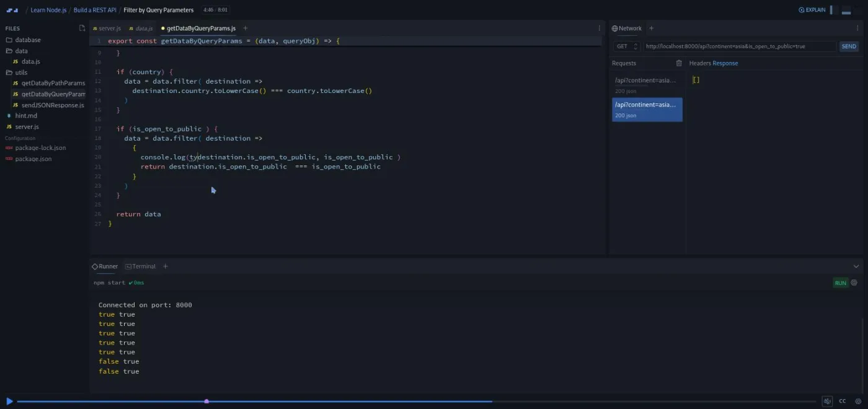Add a new tab beside Terminal
The height and width of the screenshot is (409, 868).
[x=165, y=266]
